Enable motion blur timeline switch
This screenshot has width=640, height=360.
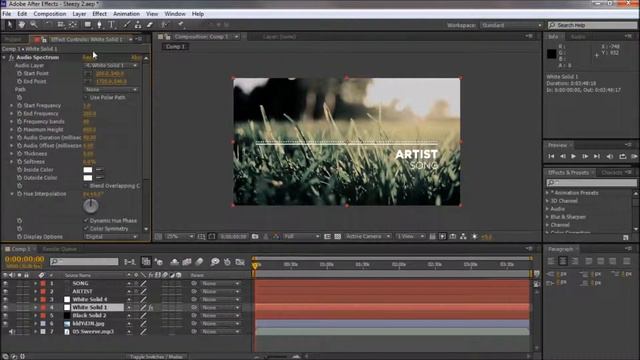199,262
